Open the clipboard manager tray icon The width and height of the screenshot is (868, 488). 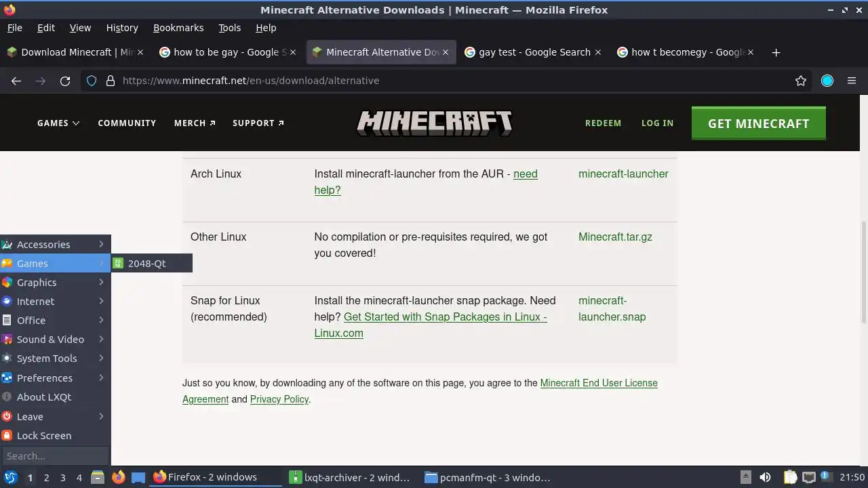(x=790, y=478)
